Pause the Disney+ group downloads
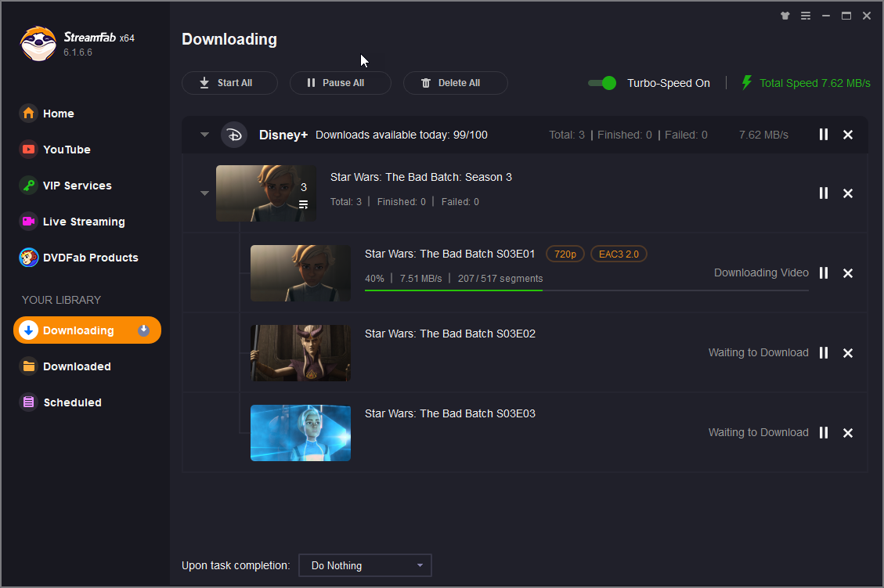Viewport: 884px width, 588px height. point(824,135)
